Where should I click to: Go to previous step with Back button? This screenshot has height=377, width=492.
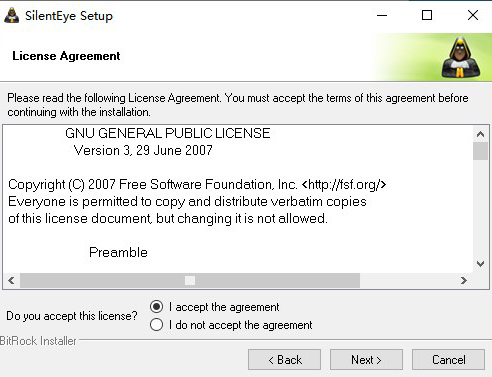(x=284, y=360)
